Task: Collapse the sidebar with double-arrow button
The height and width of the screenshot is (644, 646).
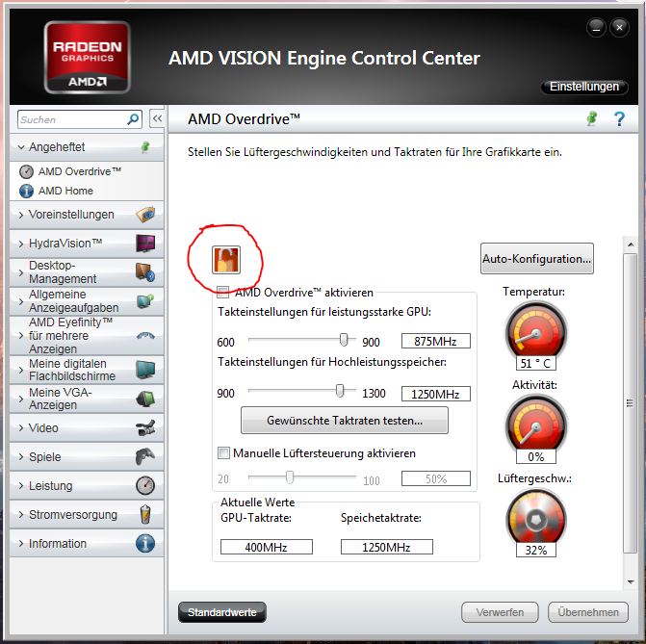Action: click(157, 118)
